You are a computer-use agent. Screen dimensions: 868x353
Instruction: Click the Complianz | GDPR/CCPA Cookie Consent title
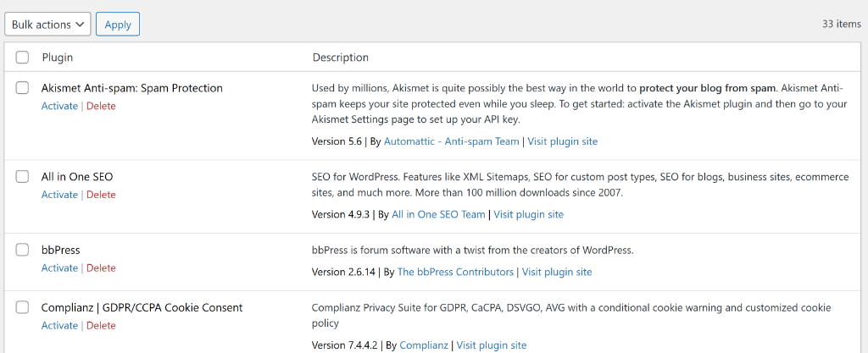click(142, 307)
